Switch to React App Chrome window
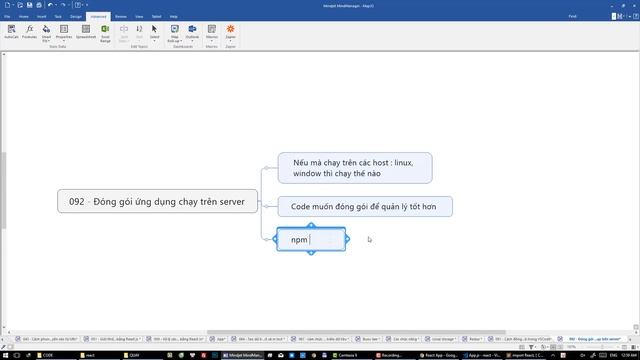640x360 pixels. point(438,356)
